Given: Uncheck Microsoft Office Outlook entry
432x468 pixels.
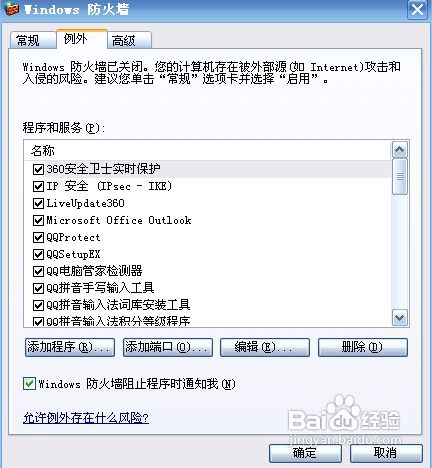Looking at the screenshot, I should point(38,220).
